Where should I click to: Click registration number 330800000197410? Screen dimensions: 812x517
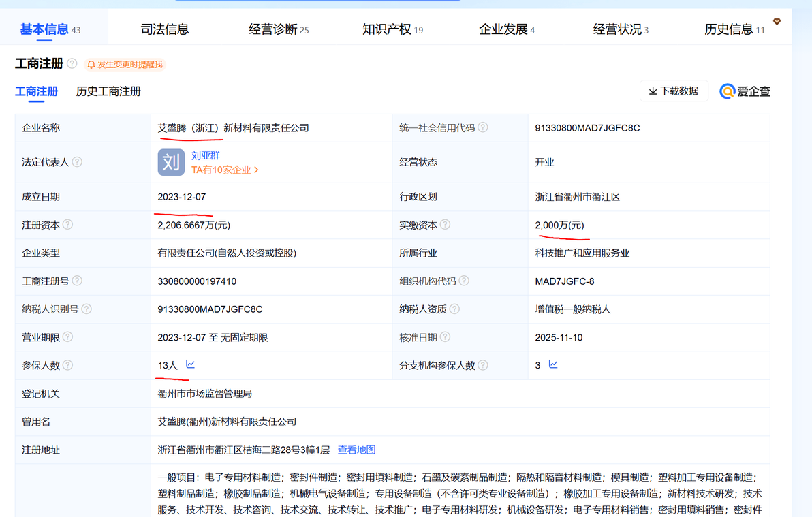pyautogui.click(x=197, y=281)
